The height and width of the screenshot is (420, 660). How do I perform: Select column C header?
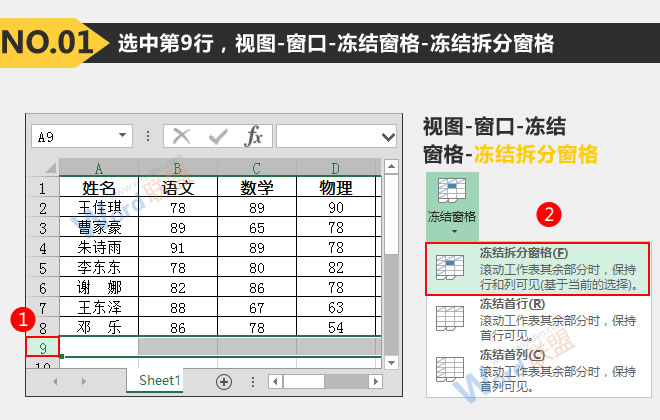[x=257, y=168]
